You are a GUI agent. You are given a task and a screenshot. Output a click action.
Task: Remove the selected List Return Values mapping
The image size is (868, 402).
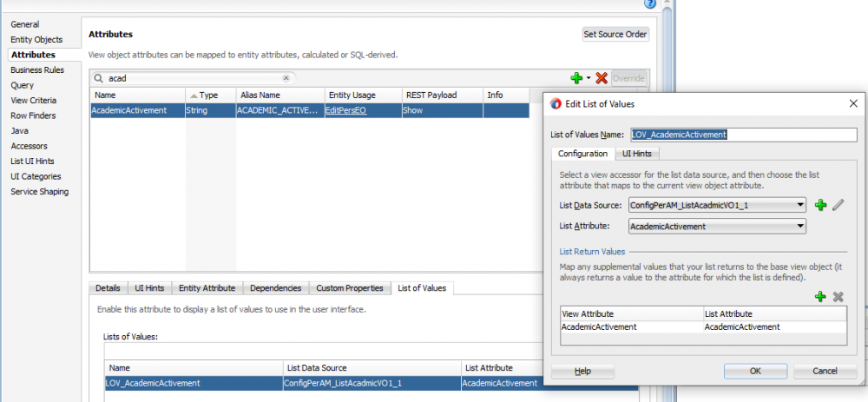838,297
